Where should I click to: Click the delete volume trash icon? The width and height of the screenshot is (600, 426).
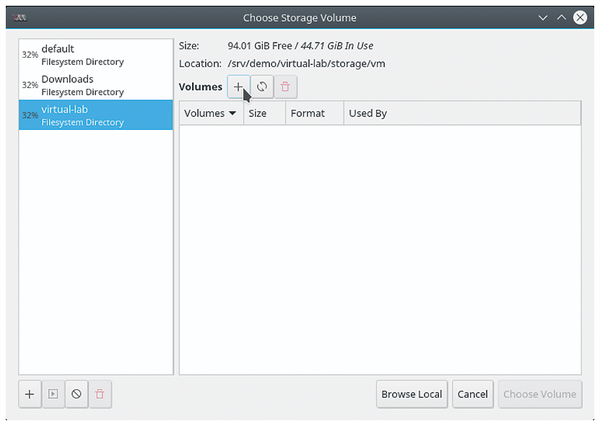click(x=285, y=87)
